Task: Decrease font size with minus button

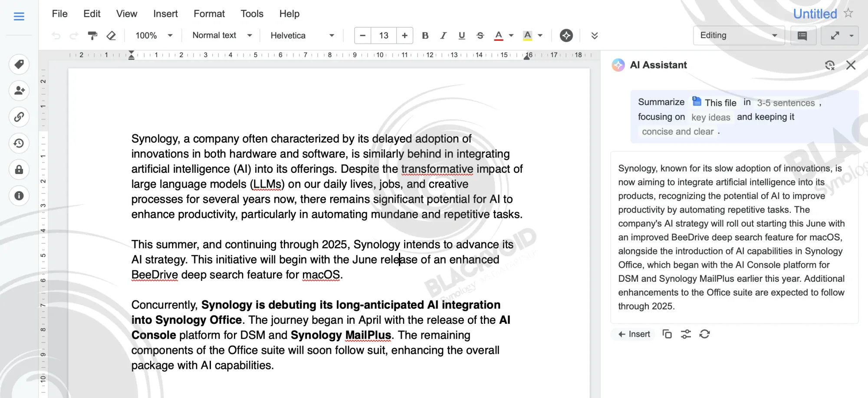Action: click(363, 36)
